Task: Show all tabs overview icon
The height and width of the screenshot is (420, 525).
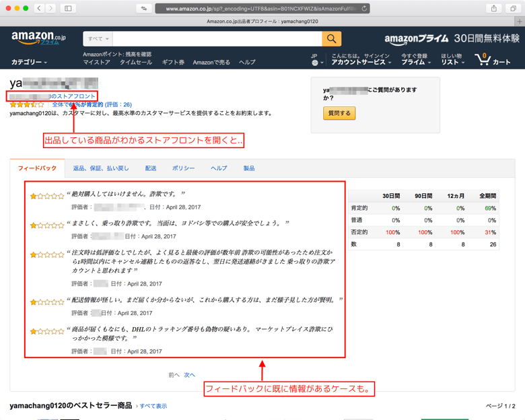Action: click(x=513, y=8)
